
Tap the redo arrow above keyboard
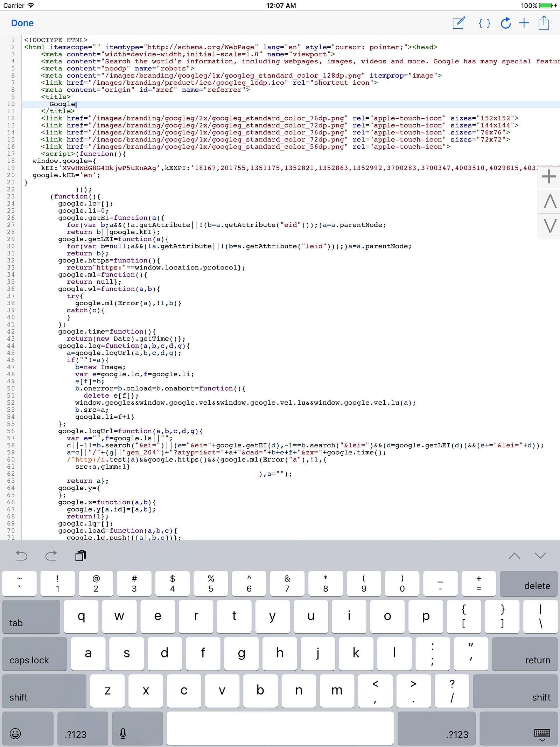51,556
